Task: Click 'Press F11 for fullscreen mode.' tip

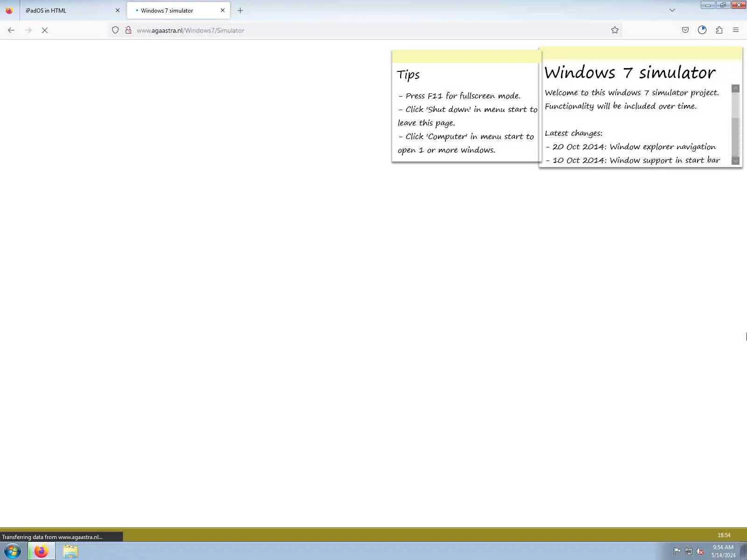Action: (459, 96)
